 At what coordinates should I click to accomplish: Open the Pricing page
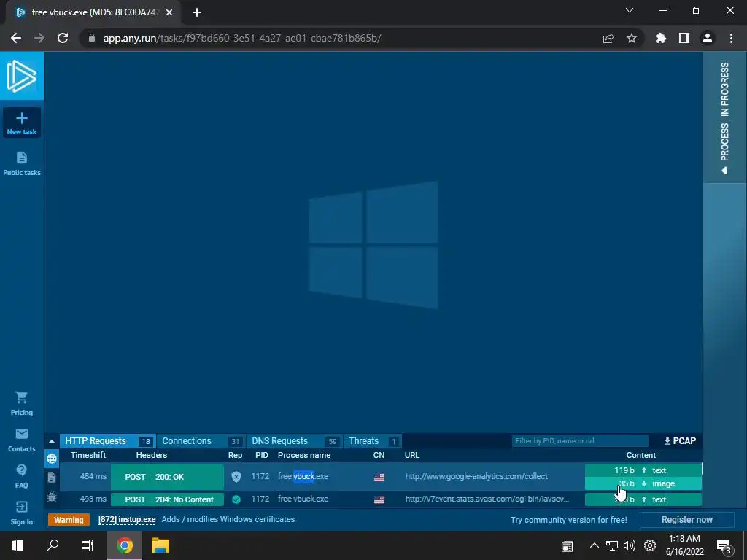pyautogui.click(x=21, y=403)
